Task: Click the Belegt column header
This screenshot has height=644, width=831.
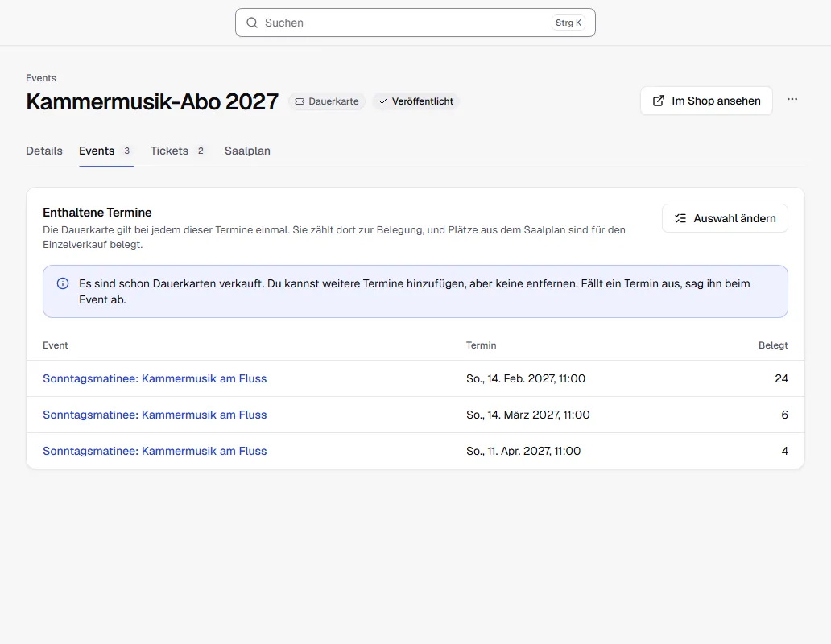Action: click(x=773, y=345)
